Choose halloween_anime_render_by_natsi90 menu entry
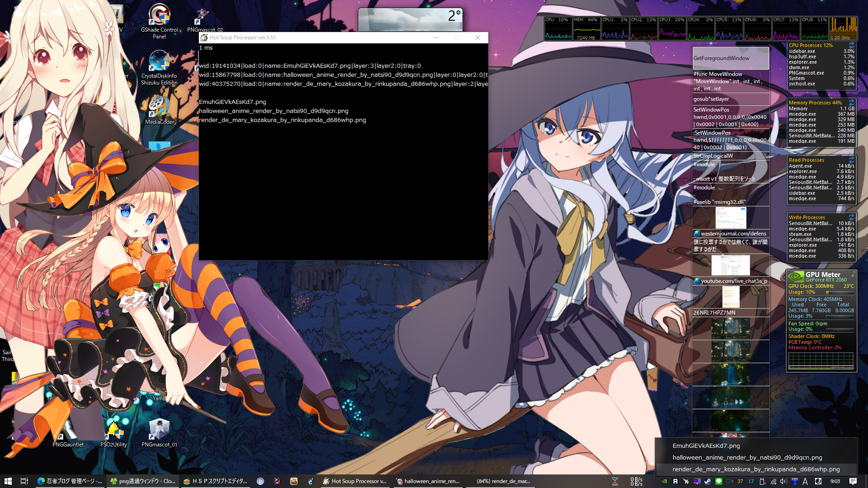Viewport: 868px width, 488px height. tap(747, 457)
